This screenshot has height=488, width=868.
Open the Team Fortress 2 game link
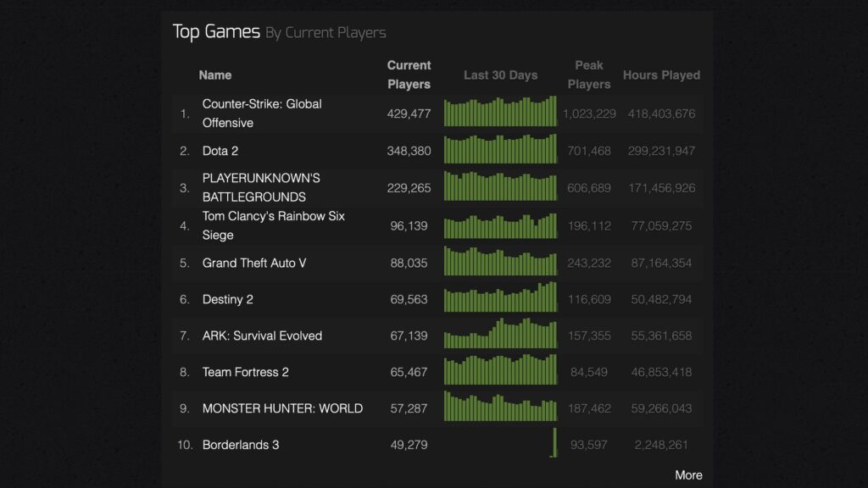tap(245, 373)
